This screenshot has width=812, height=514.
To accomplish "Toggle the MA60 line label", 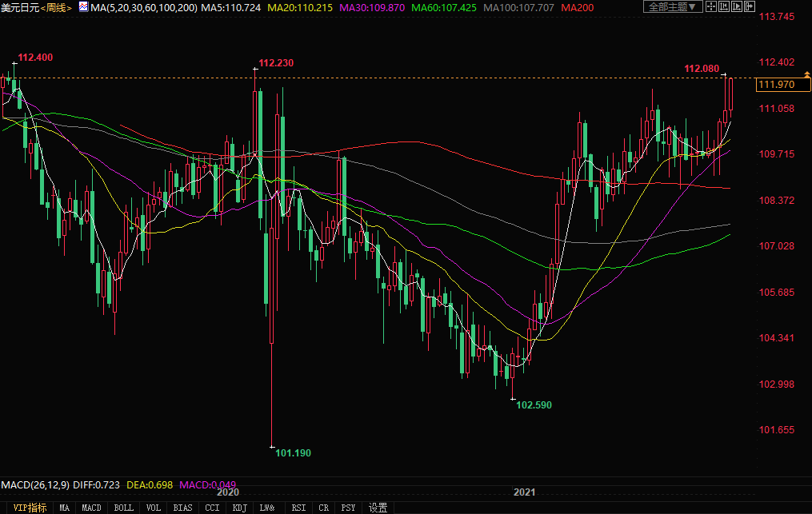I will (445, 6).
